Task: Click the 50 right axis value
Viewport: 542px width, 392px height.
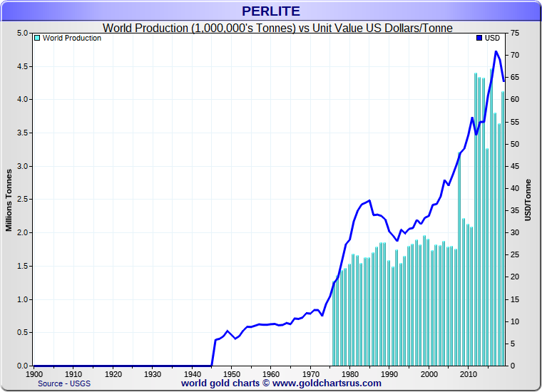Action: [515, 144]
